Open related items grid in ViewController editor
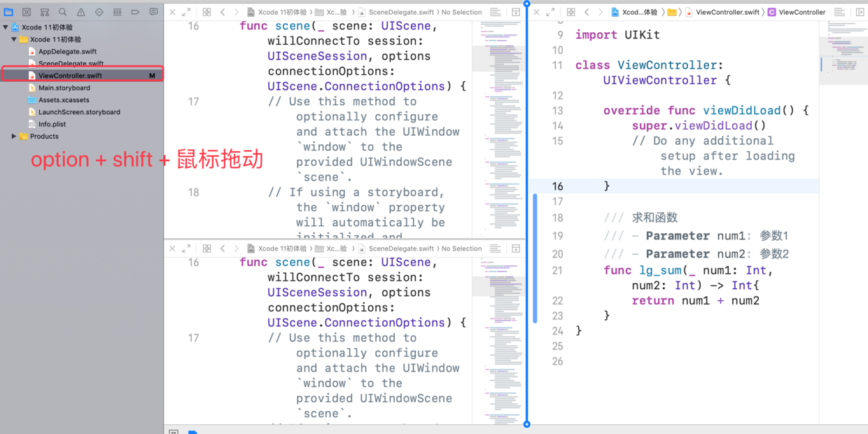Viewport: 868px width, 434px height. tap(571, 12)
